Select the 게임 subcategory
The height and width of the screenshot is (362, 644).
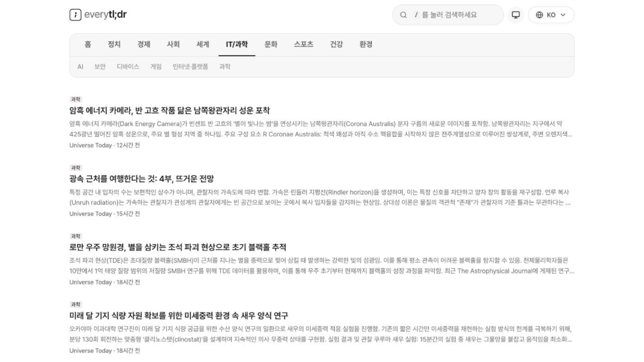click(156, 67)
